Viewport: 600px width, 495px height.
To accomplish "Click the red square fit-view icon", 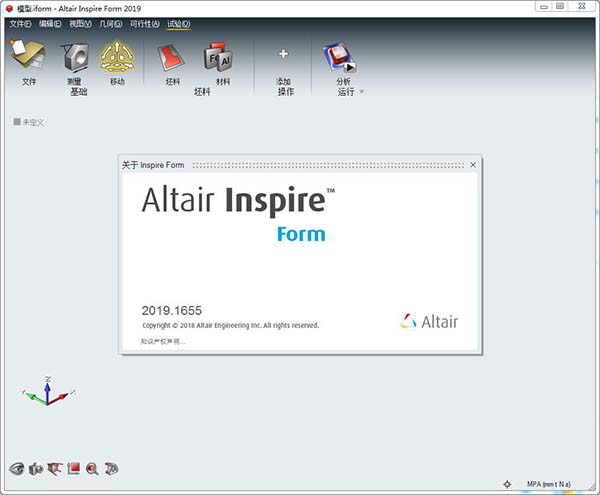I will (73, 468).
